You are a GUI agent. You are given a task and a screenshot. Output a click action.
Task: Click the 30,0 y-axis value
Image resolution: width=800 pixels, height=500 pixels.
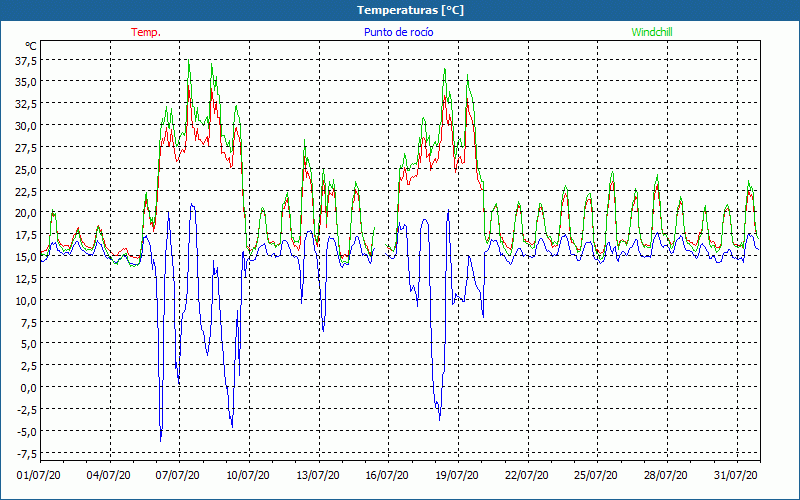click(26, 126)
